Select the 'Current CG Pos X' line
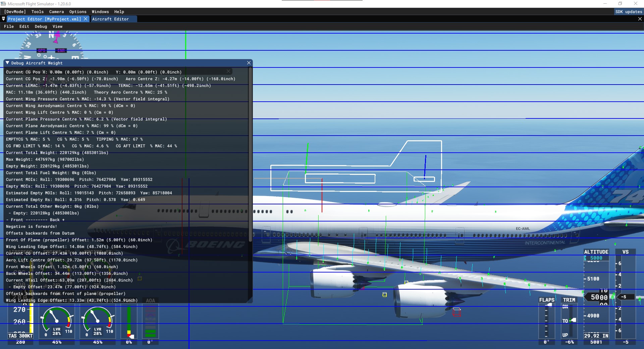This screenshot has width=644, height=349. [94, 72]
